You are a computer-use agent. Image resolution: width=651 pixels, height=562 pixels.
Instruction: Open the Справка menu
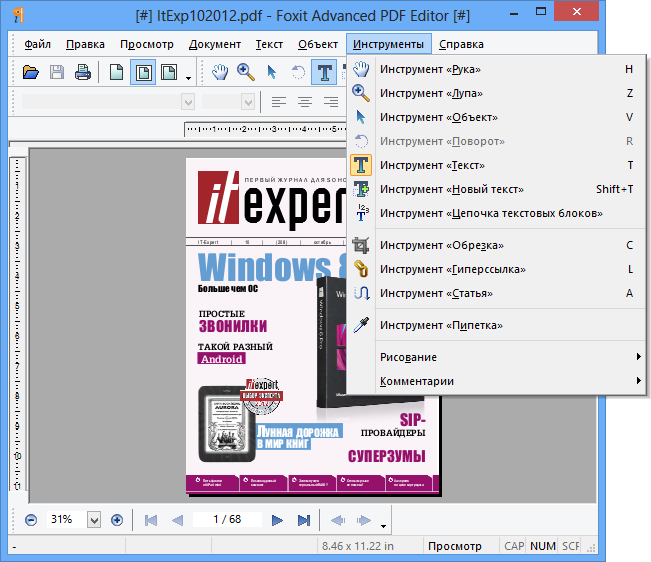click(461, 44)
